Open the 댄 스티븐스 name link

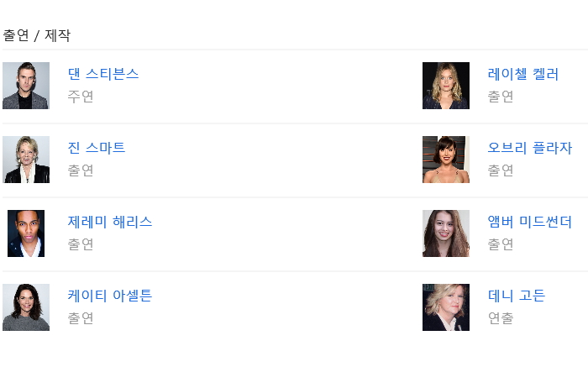pos(103,74)
